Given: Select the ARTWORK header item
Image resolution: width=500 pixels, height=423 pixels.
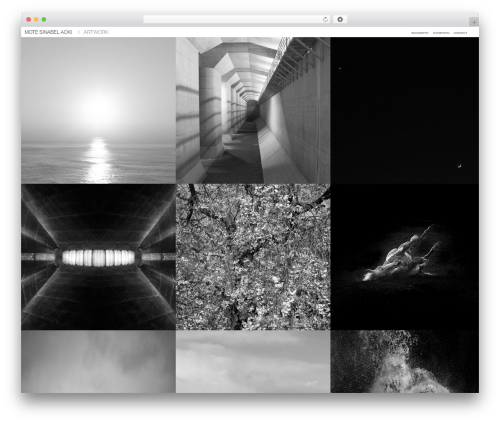Looking at the screenshot, I should (x=96, y=32).
